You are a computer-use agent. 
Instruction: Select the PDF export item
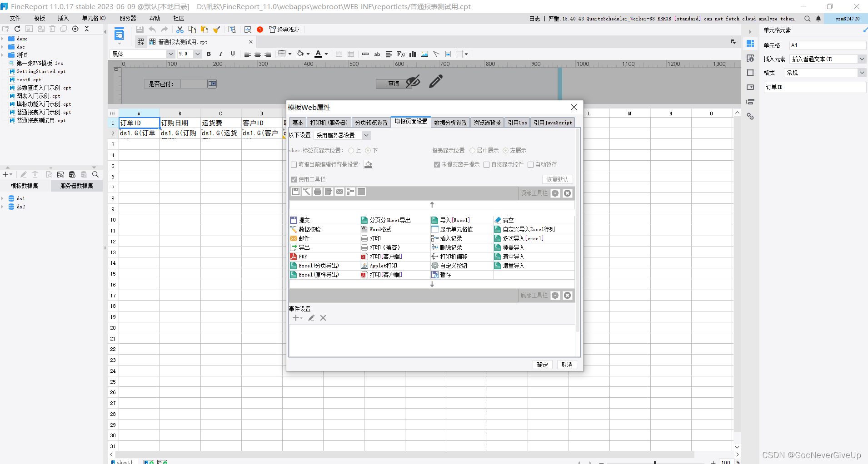(x=298, y=257)
